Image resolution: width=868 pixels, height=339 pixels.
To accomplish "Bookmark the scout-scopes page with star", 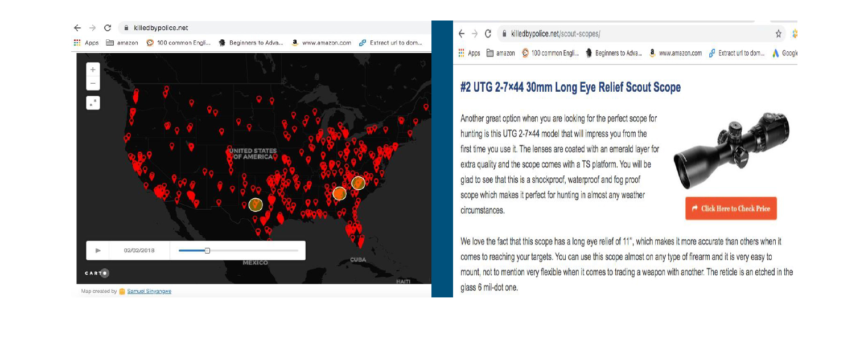I will [778, 34].
